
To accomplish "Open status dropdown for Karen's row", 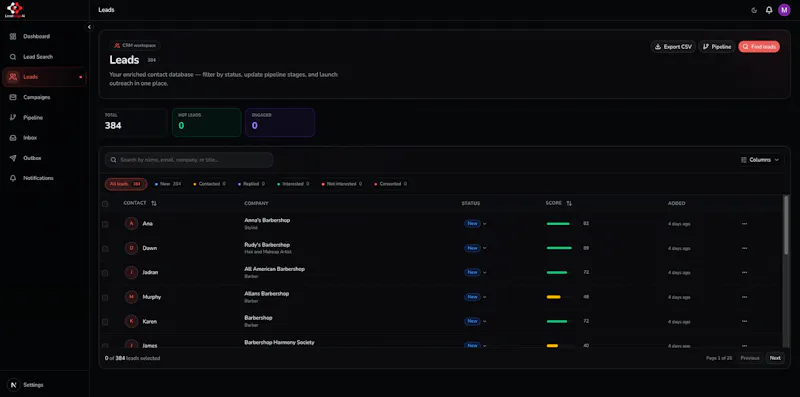I will click(475, 321).
